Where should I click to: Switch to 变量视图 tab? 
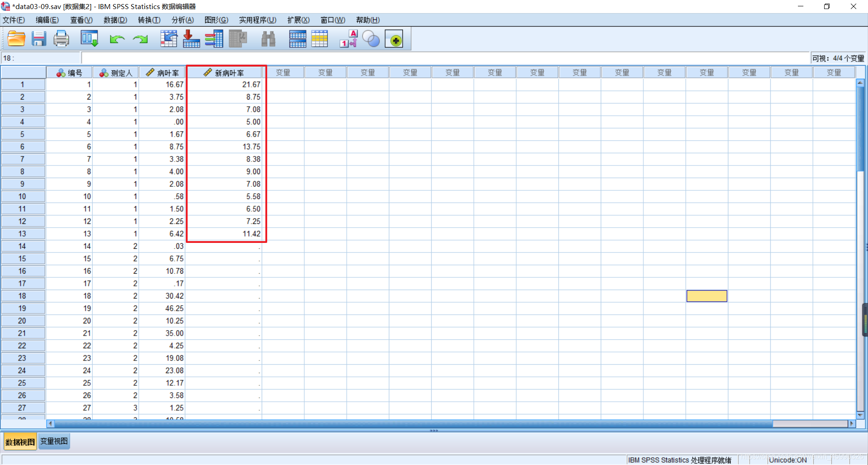(x=54, y=441)
